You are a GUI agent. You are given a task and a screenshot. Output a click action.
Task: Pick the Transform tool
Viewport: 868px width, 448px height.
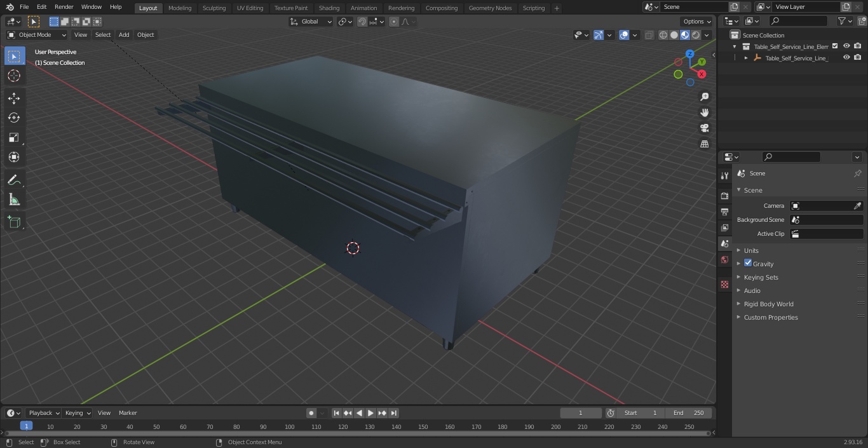14,157
